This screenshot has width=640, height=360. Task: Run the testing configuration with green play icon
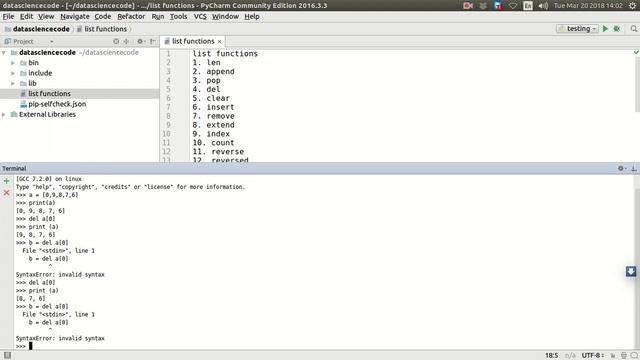pos(605,29)
